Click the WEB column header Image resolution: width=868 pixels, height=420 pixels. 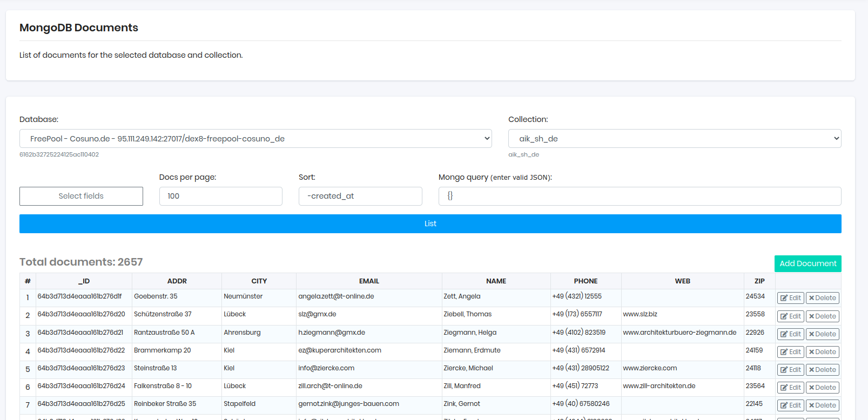point(683,281)
